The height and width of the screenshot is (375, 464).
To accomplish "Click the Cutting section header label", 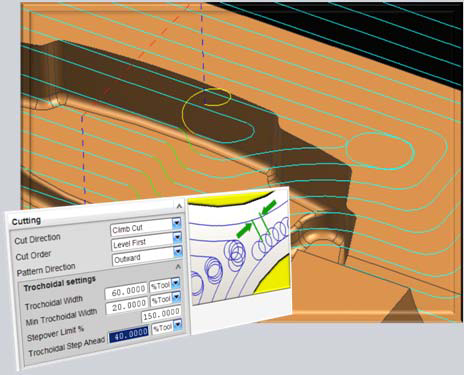I will click(26, 221).
